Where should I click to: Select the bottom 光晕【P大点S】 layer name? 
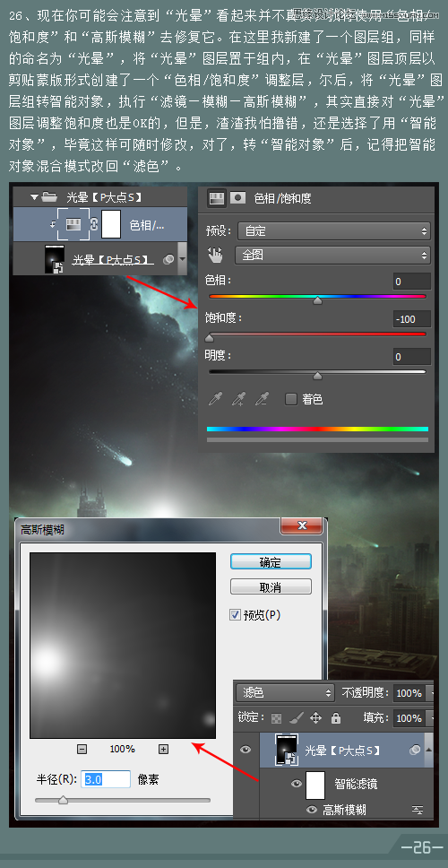[x=343, y=751]
